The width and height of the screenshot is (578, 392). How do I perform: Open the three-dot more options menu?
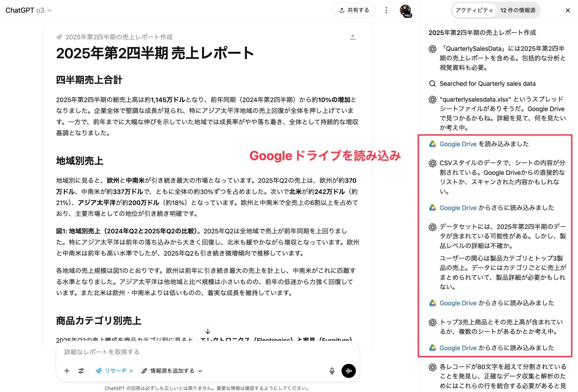click(386, 10)
